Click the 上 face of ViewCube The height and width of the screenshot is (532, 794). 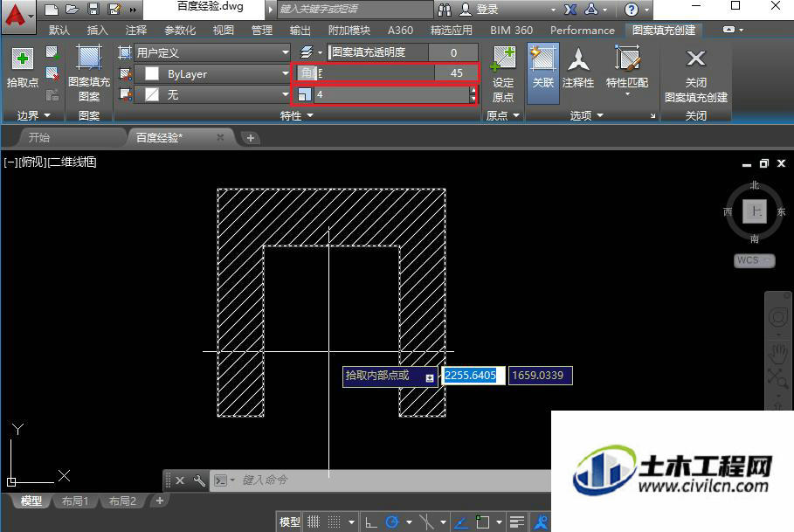755,211
